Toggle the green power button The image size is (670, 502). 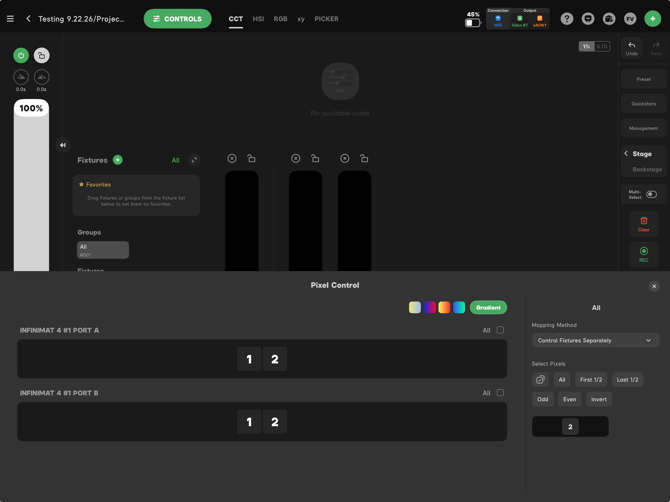[x=21, y=56]
